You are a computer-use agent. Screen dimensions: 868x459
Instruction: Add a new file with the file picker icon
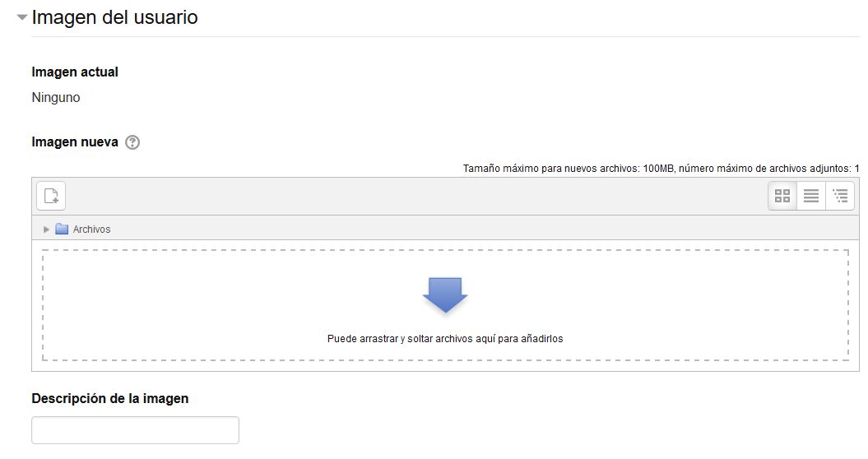point(51,196)
